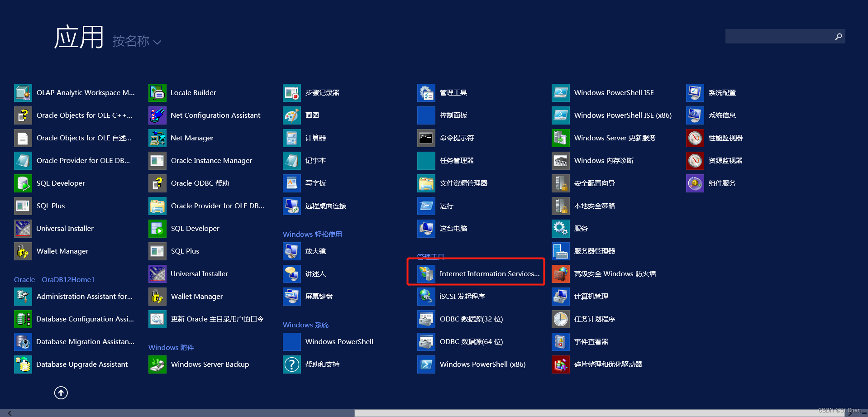Open 事件查看器 event viewer
Screen dimensions: 868x417
[x=581, y=342]
